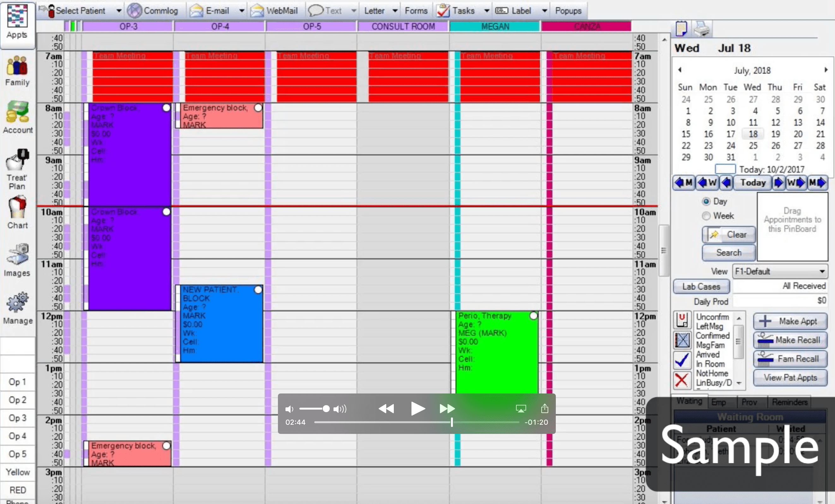Open the Manage module
Screen dimensions: 835x504
tap(17, 308)
